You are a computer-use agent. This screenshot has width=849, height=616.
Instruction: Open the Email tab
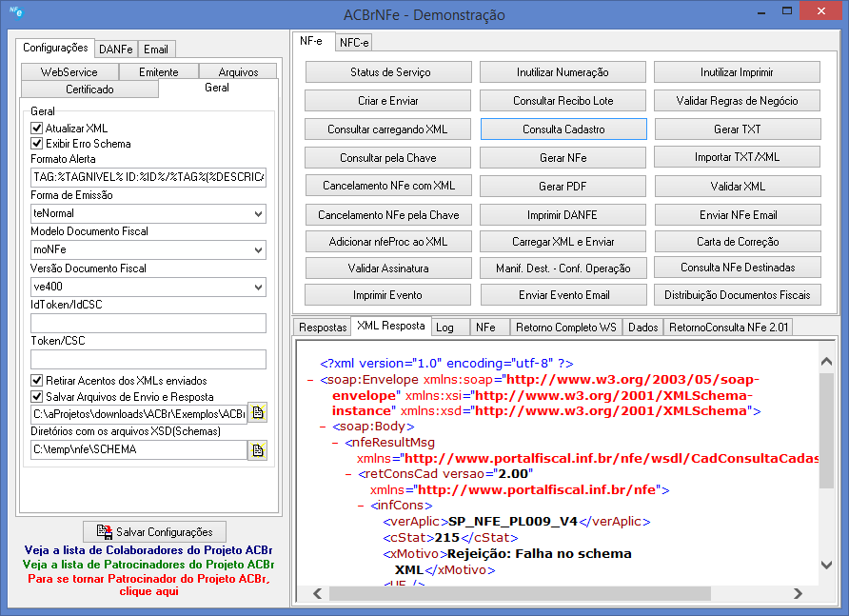[x=156, y=50]
